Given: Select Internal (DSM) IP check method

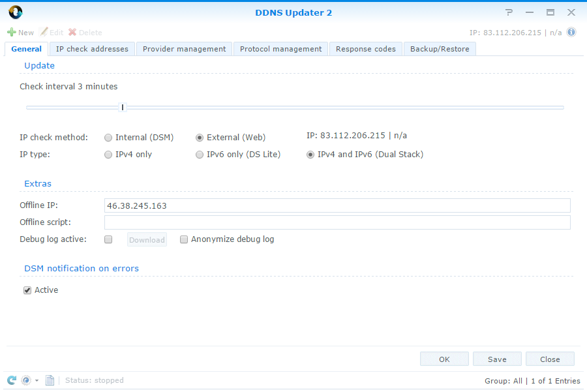Looking at the screenshot, I should pyautogui.click(x=108, y=138).
